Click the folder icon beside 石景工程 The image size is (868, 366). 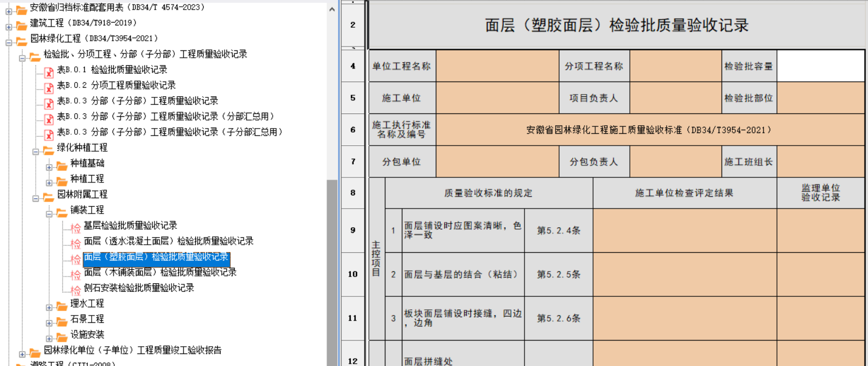(x=62, y=321)
